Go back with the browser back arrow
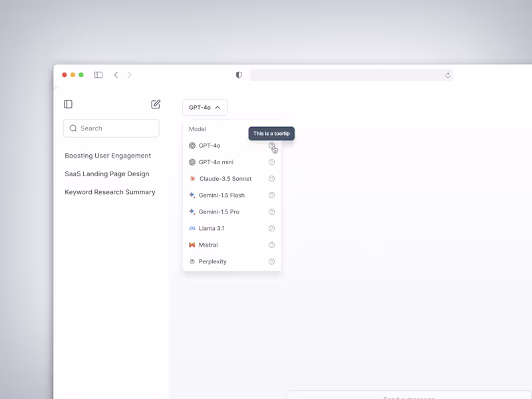This screenshot has height=399, width=532. pyautogui.click(x=116, y=75)
